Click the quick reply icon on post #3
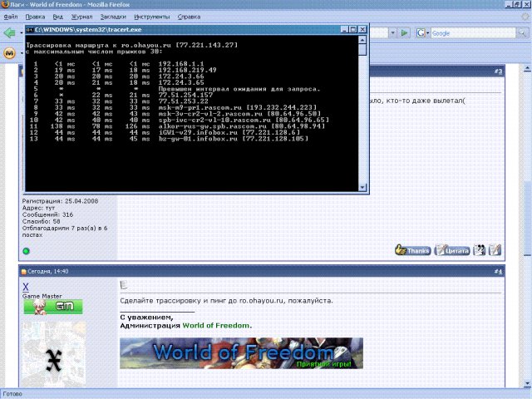 [x=495, y=250]
